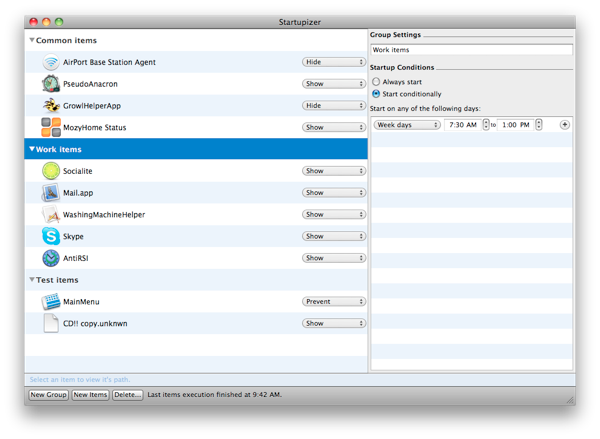The height and width of the screenshot is (439, 600).
Task: Select the GrowlHelperApp label
Action: pyautogui.click(x=92, y=106)
